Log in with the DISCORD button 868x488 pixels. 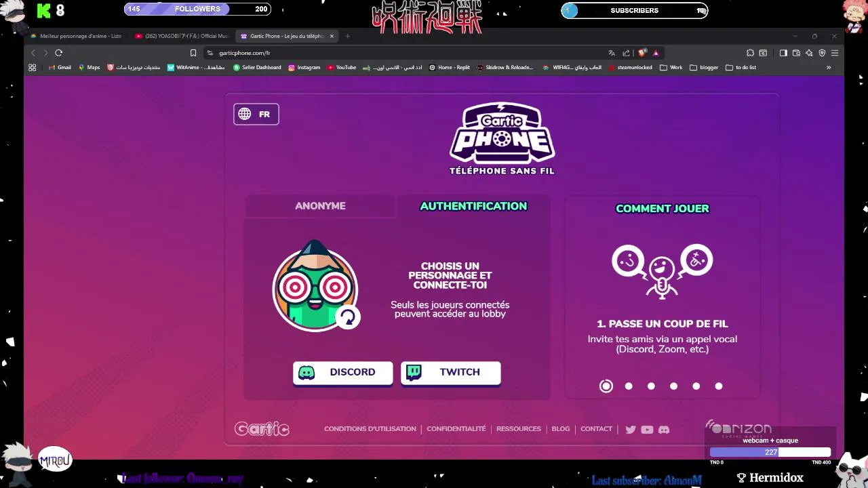coord(342,373)
